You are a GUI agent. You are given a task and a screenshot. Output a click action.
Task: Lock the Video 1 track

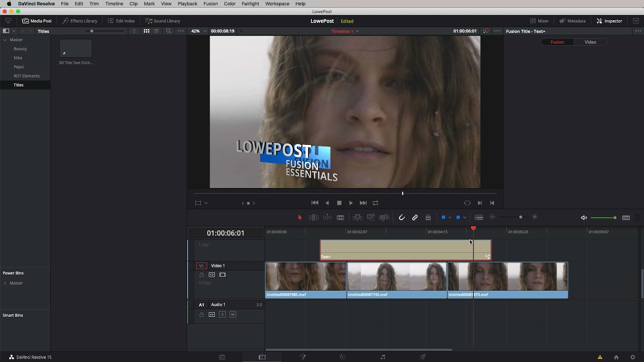click(202, 275)
